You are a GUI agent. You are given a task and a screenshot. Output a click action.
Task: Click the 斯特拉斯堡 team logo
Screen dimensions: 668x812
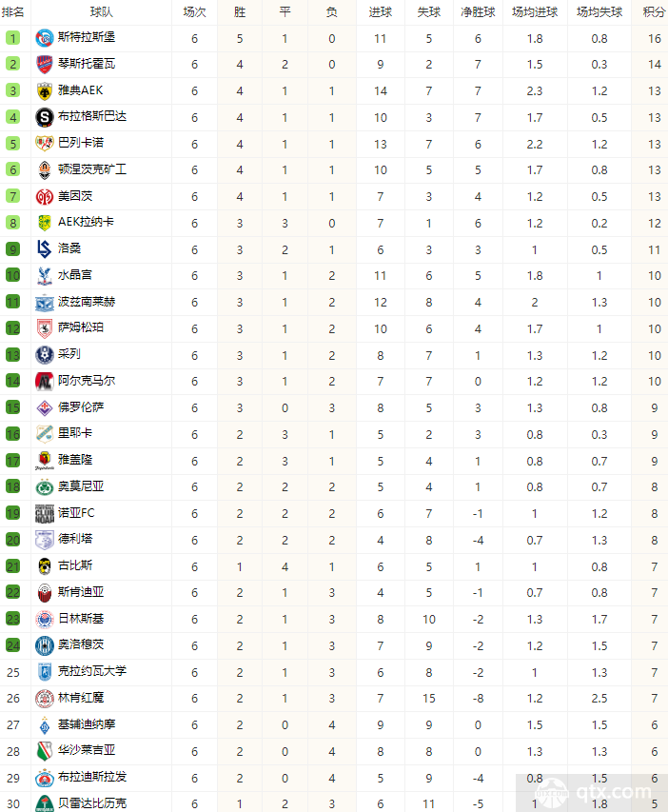(43, 38)
